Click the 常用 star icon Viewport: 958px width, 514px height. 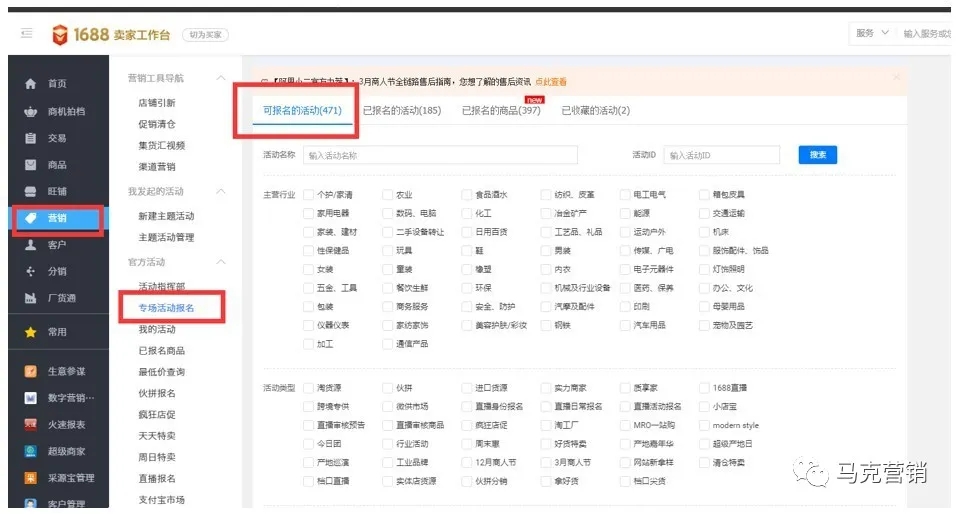point(30,332)
